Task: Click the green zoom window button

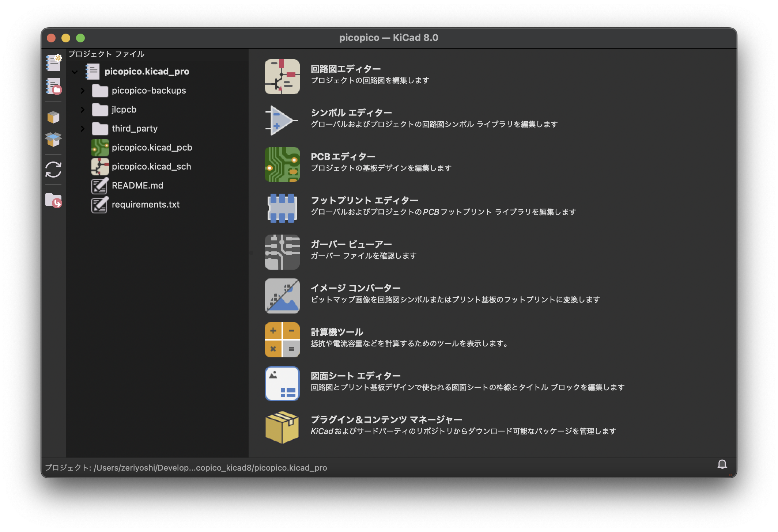Action: click(x=80, y=38)
